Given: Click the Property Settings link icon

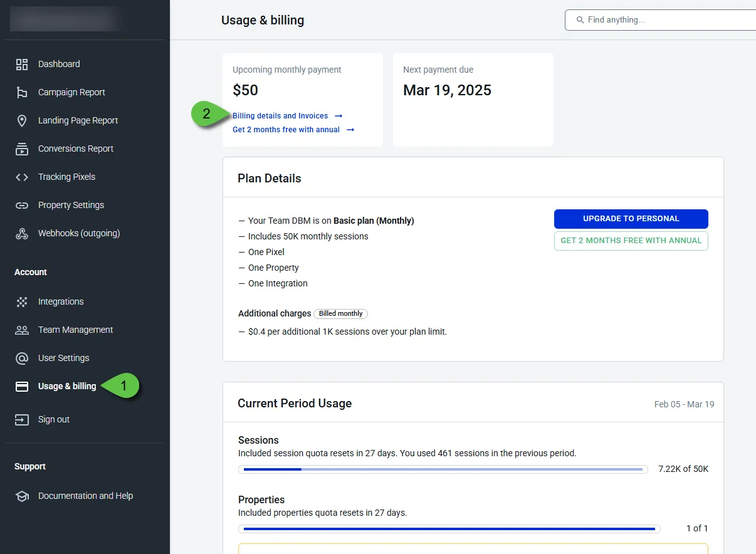Looking at the screenshot, I should click(x=22, y=205).
